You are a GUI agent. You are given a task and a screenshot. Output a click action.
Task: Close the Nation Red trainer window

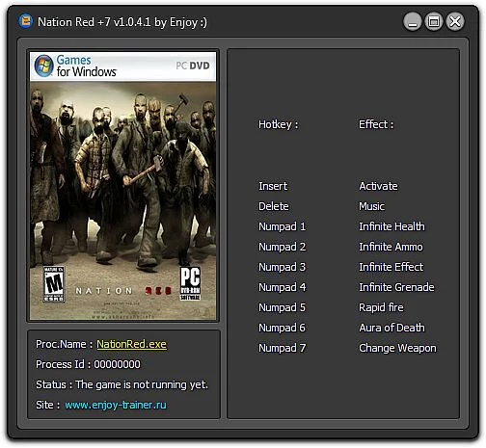click(x=455, y=22)
